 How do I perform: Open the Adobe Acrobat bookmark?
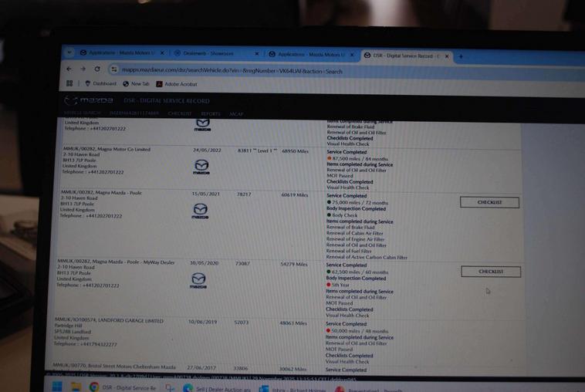[x=177, y=84]
